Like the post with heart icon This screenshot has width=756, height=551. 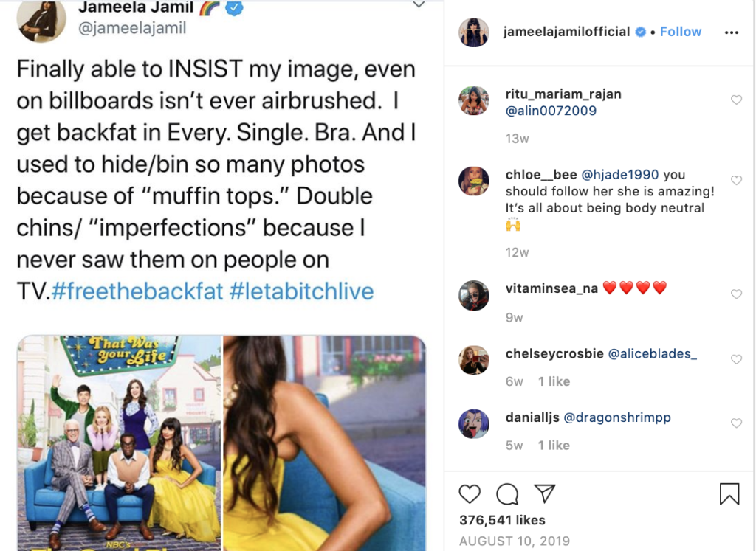pyautogui.click(x=470, y=494)
